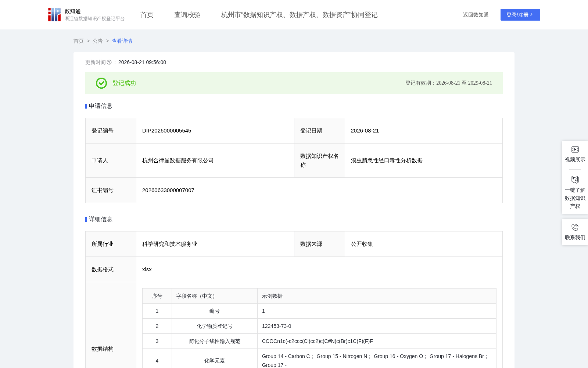Click data format value xlsx
This screenshot has width=588, height=368.
[147, 269]
